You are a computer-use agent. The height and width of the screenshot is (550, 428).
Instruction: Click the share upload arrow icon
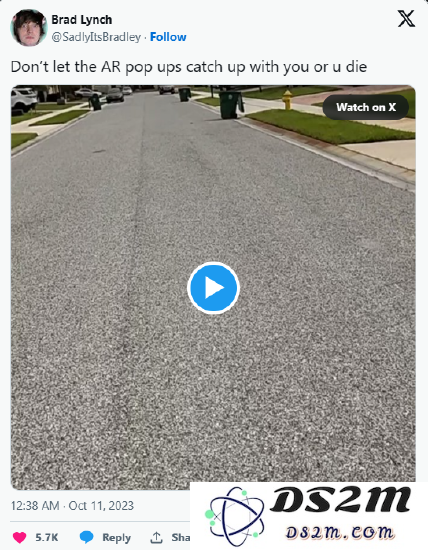click(x=156, y=537)
